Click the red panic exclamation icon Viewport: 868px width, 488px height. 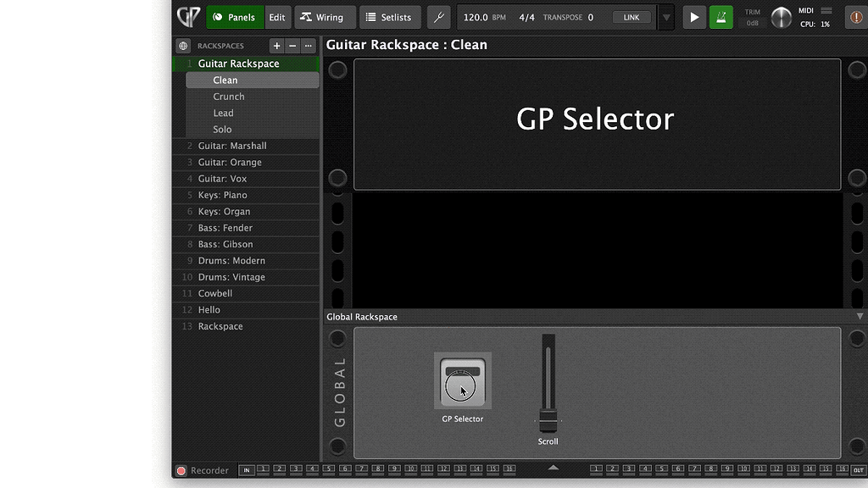point(855,16)
